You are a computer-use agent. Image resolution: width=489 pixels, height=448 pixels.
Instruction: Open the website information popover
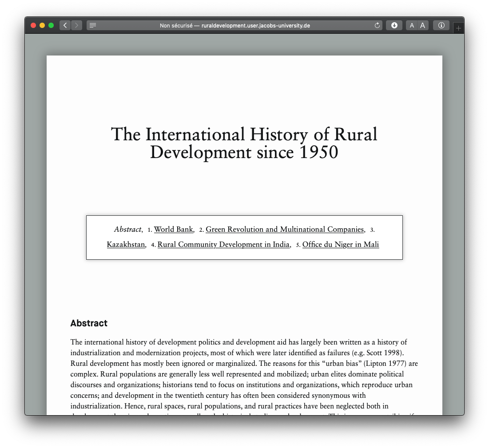click(x=441, y=25)
